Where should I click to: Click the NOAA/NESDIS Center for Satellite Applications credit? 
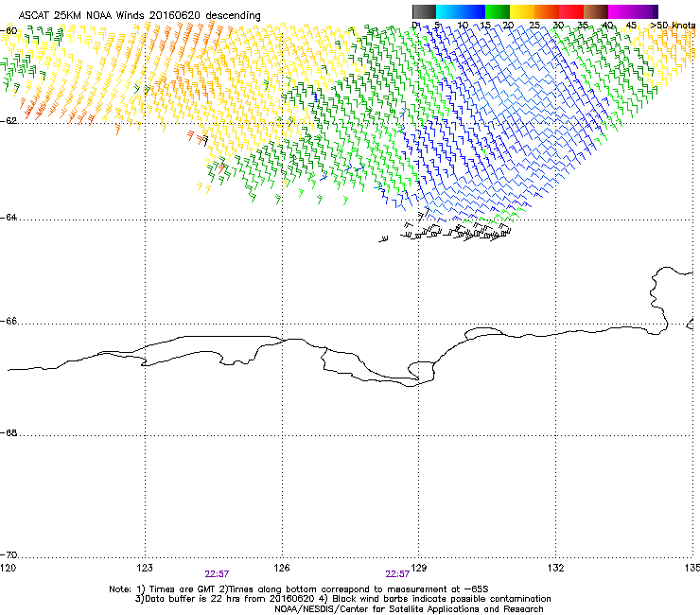pyautogui.click(x=409, y=609)
